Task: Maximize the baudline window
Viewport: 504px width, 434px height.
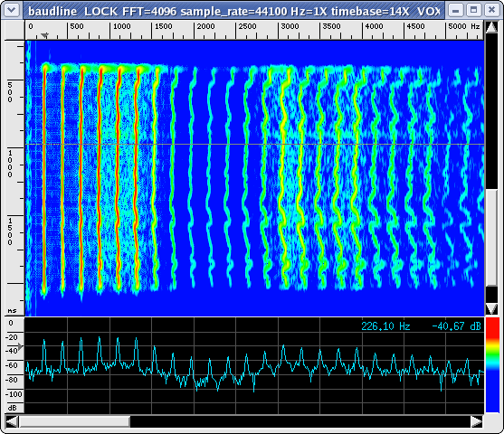Action: (x=473, y=10)
